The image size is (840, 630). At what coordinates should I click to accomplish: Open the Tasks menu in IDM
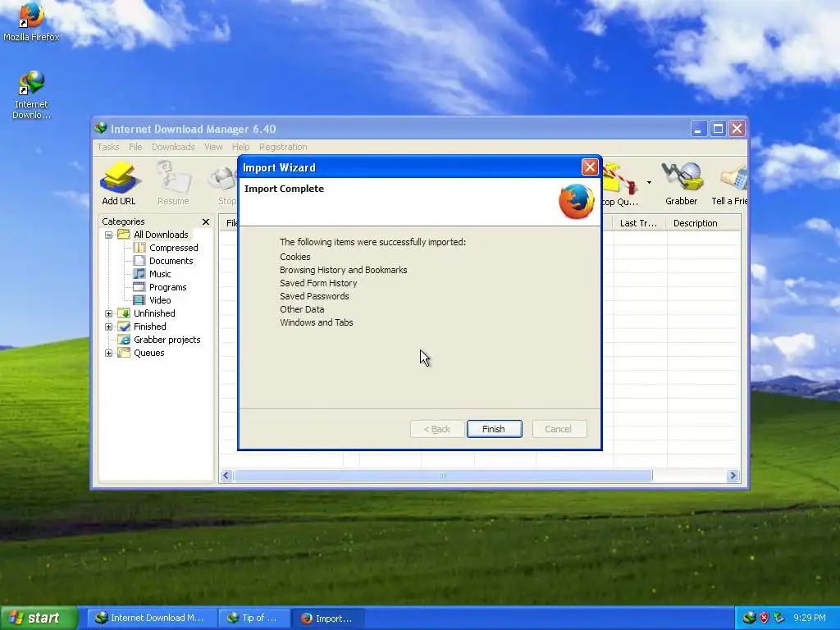[108, 147]
